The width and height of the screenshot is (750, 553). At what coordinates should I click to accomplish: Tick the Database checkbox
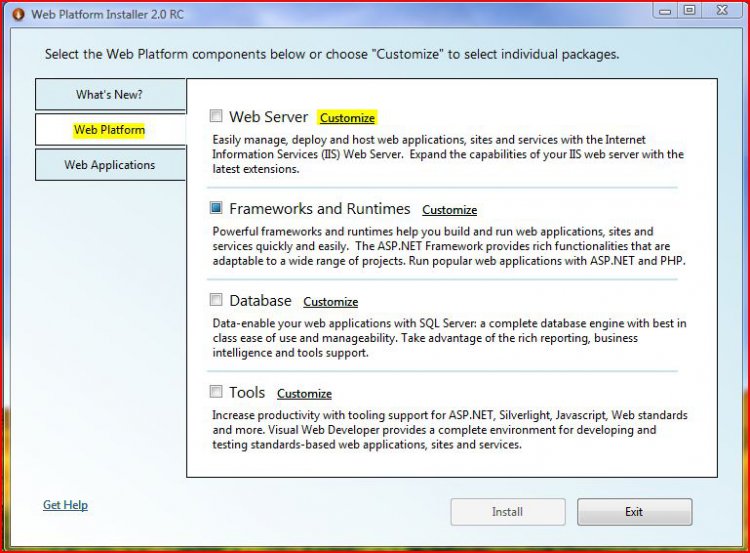tap(216, 299)
